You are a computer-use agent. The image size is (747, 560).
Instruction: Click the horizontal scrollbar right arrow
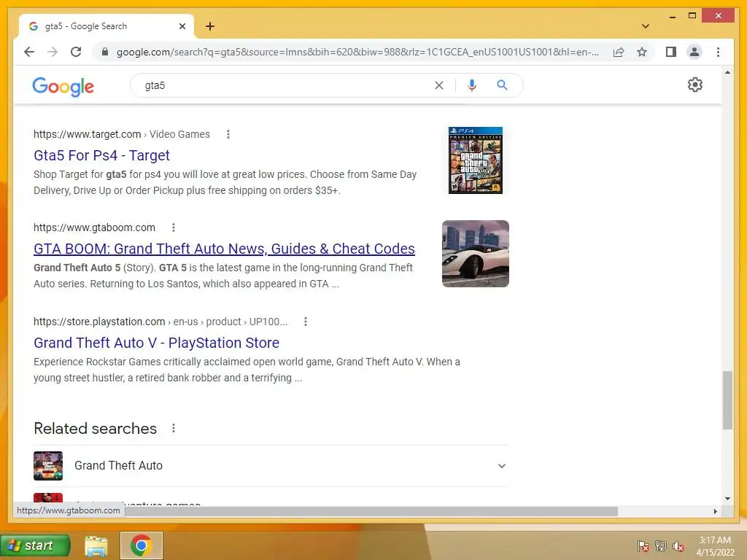tap(715, 511)
